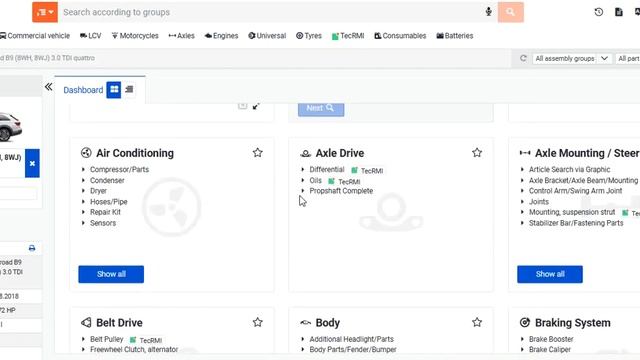
Task: Open the Belt Drive heading
Action: [x=119, y=323]
